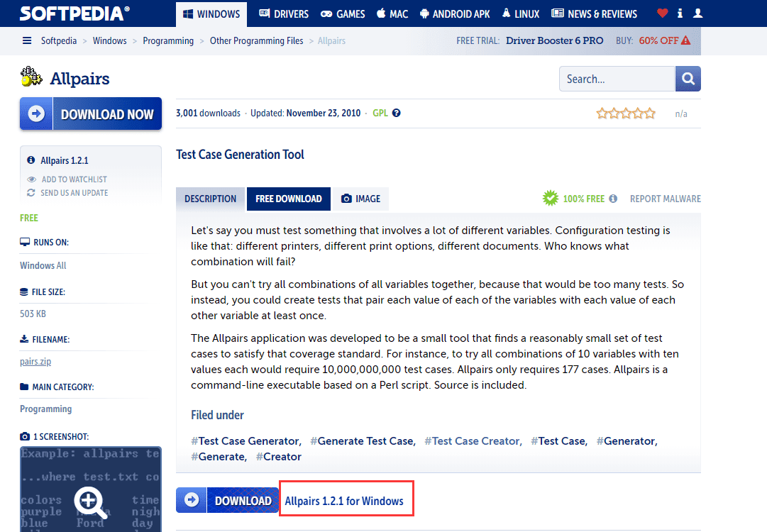767x532 pixels.
Task: Click Report Malware link
Action: 666,199
